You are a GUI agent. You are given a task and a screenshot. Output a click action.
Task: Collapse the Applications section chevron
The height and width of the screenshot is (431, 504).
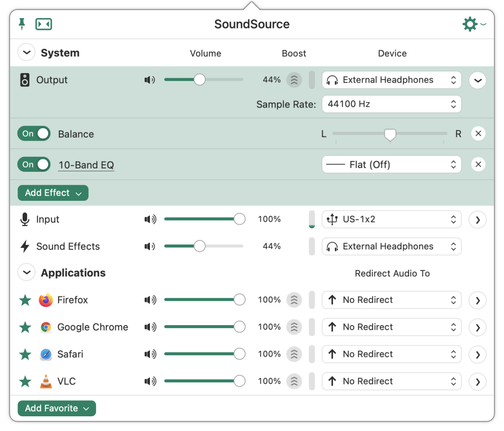pyautogui.click(x=26, y=273)
